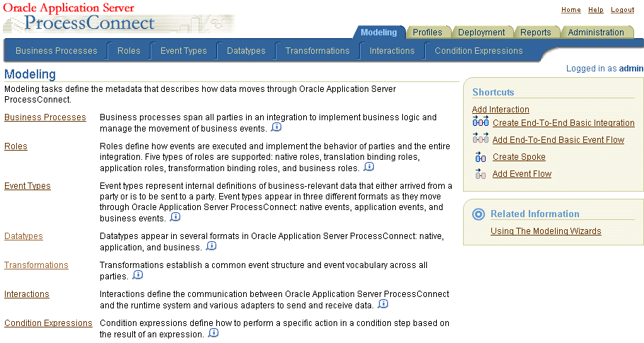Select Transformations in the blue subnav bar
Viewport: 644px width, 343px height.
(317, 51)
